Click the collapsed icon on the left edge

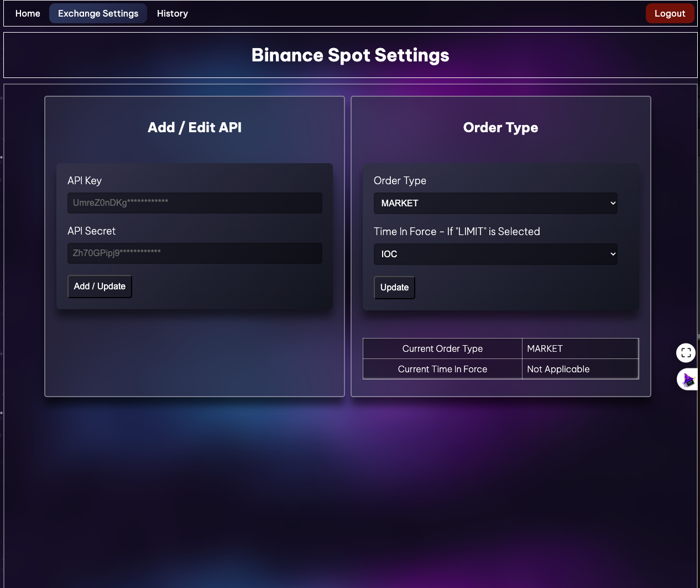(3, 158)
